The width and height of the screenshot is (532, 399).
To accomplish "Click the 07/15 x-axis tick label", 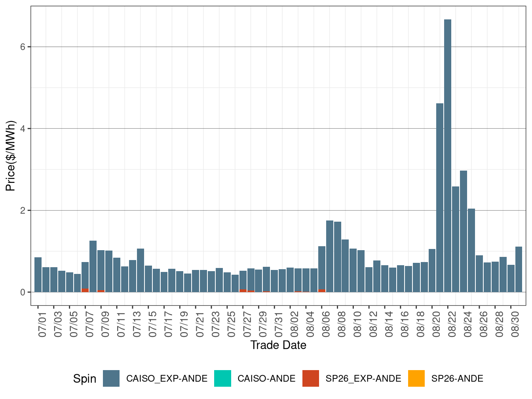I will (152, 325).
